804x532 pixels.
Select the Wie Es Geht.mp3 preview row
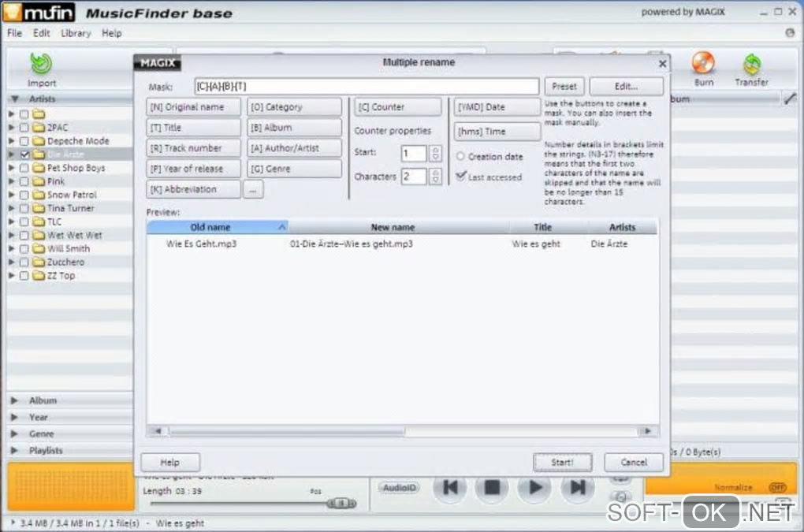pyautogui.click(x=401, y=244)
